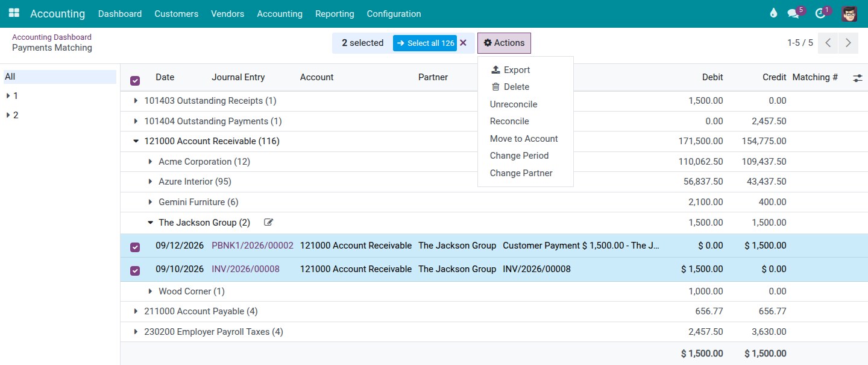Screen dimensions: 868x365
Task: Open the Configuration menu
Action: pyautogui.click(x=394, y=13)
